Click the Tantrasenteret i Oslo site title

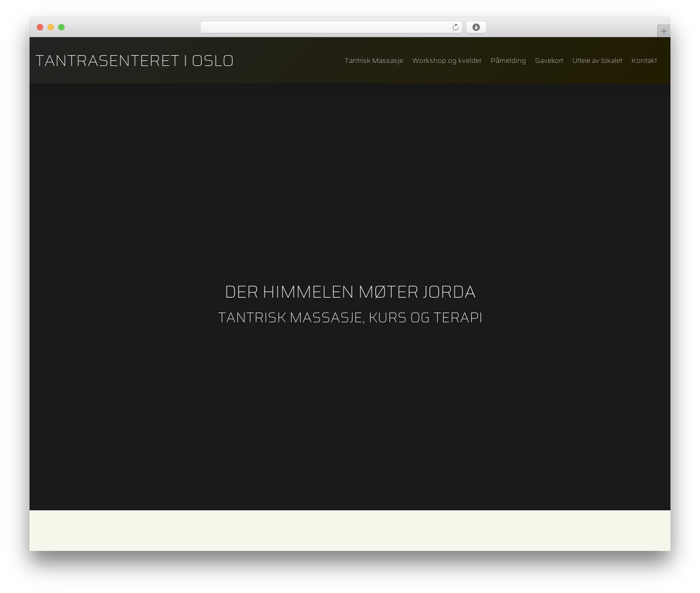(135, 61)
